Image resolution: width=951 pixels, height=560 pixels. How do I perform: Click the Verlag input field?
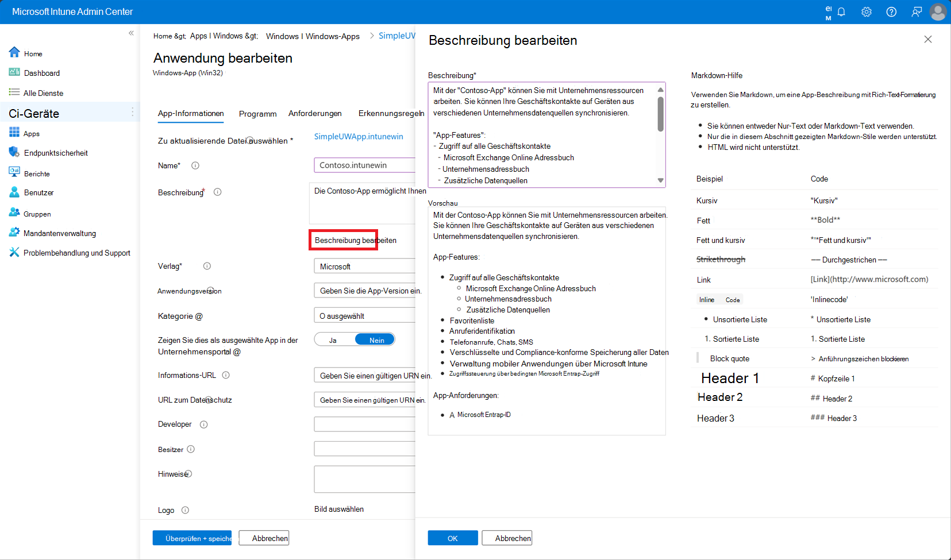click(364, 267)
